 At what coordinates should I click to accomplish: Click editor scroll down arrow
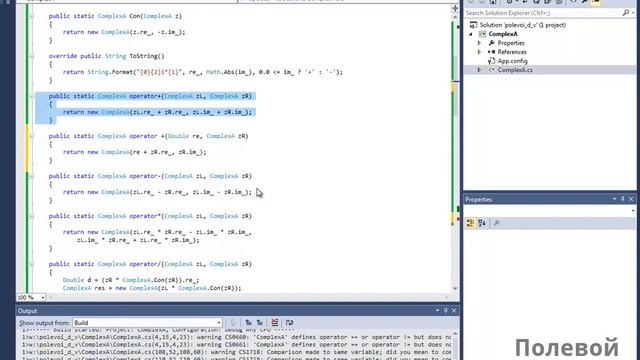(x=455, y=289)
